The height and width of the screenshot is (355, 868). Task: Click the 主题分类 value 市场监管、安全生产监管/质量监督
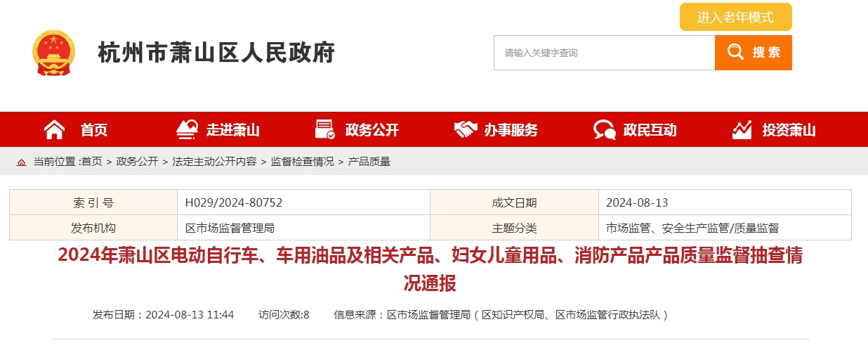tap(725, 228)
